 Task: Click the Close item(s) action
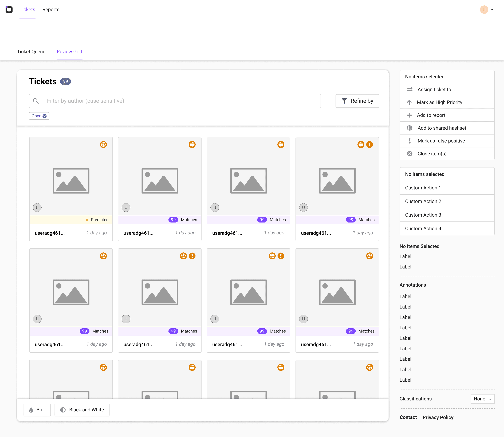[x=432, y=154]
